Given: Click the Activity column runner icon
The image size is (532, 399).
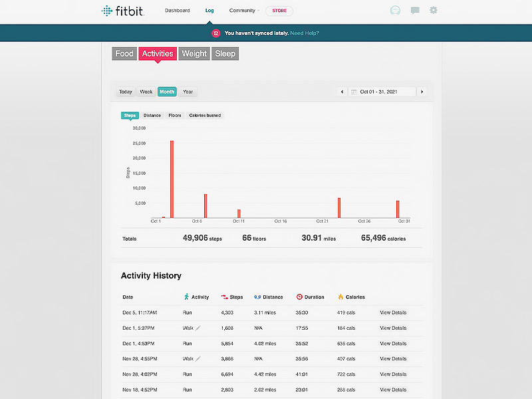Looking at the screenshot, I should pyautogui.click(x=186, y=297).
